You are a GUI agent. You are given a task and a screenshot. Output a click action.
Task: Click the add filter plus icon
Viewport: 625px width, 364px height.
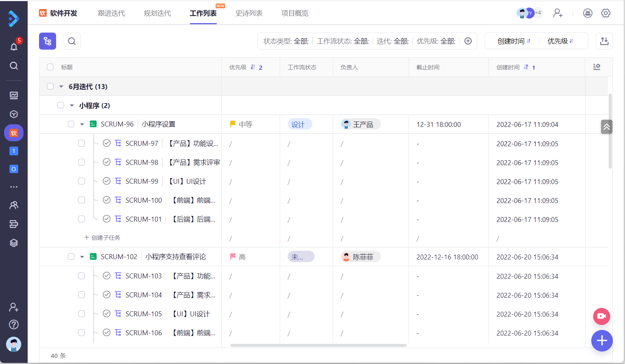(x=468, y=41)
